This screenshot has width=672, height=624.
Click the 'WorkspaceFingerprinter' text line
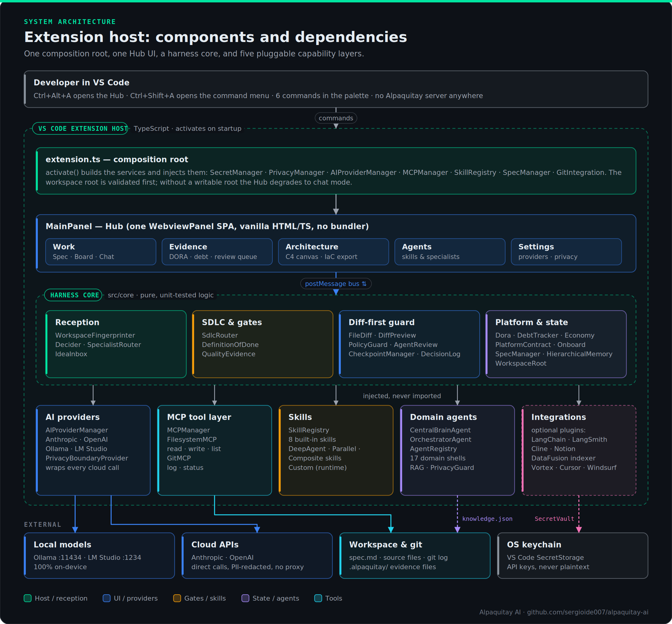pos(95,335)
